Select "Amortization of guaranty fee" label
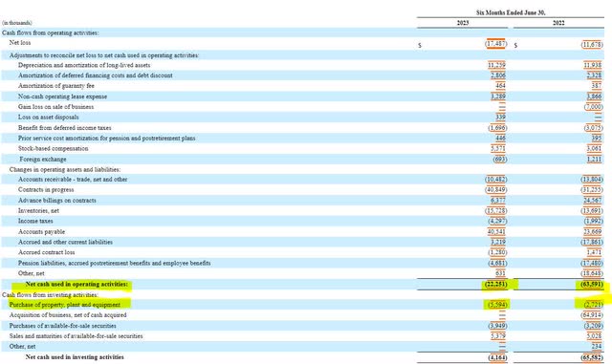 click(56, 85)
